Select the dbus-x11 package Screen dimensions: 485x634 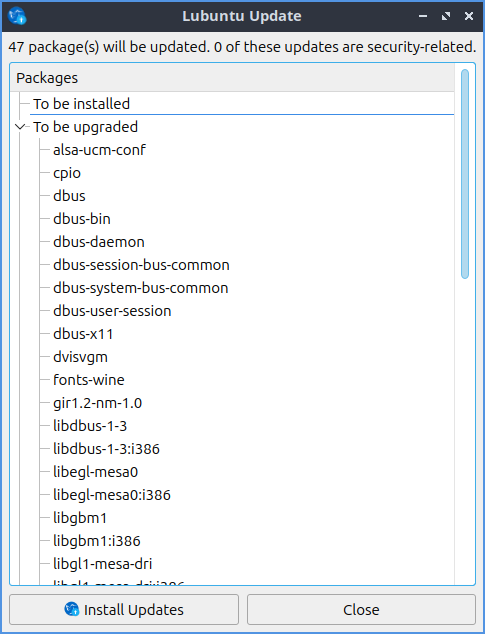pyautogui.click(x=83, y=334)
